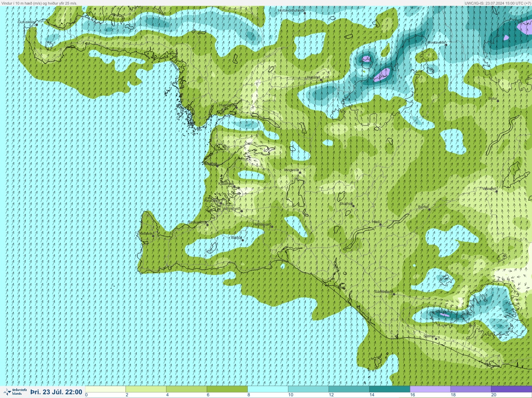Click the Bláfjöll station label

[x=236, y=238]
